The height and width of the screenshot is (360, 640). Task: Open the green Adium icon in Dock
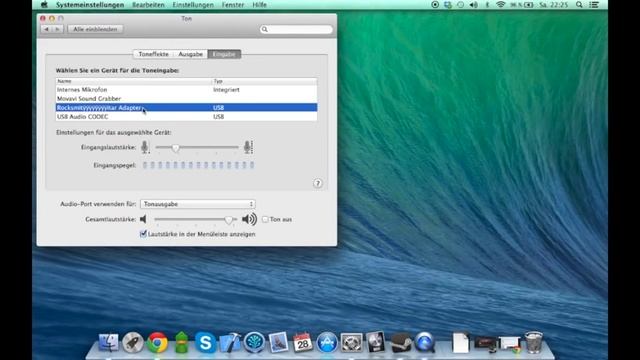point(181,342)
